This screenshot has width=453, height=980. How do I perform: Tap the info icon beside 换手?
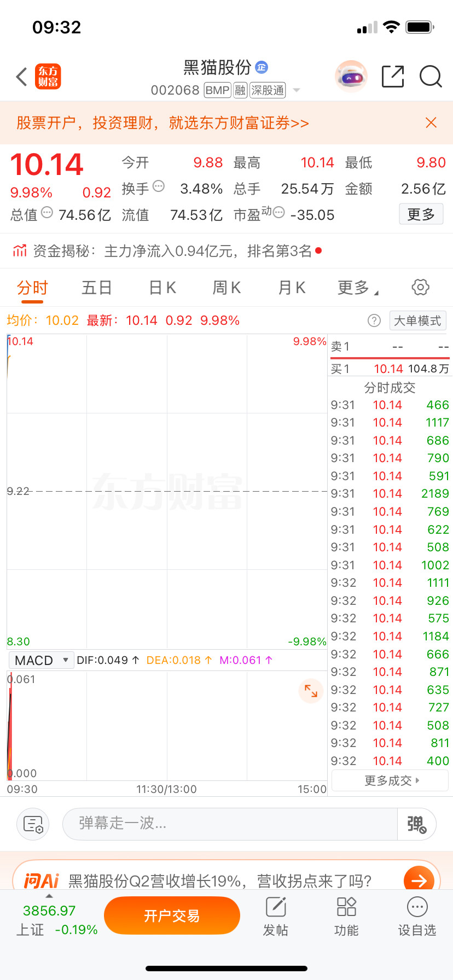click(159, 186)
